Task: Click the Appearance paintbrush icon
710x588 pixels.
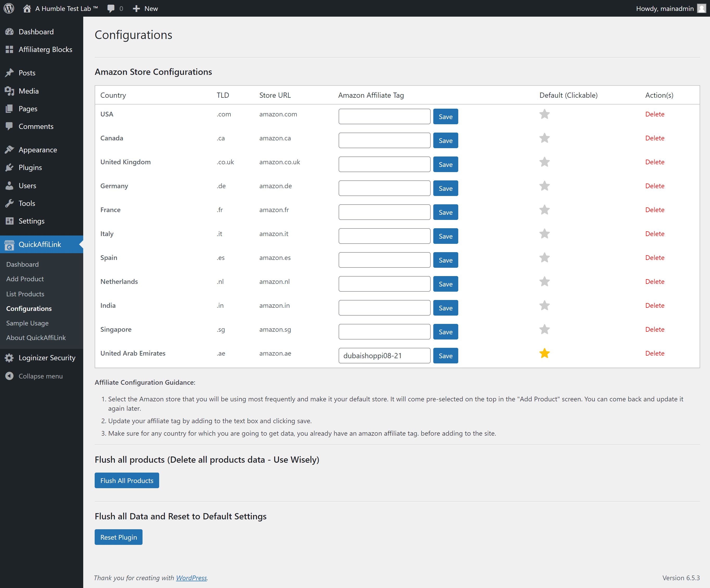Action: pyautogui.click(x=9, y=150)
